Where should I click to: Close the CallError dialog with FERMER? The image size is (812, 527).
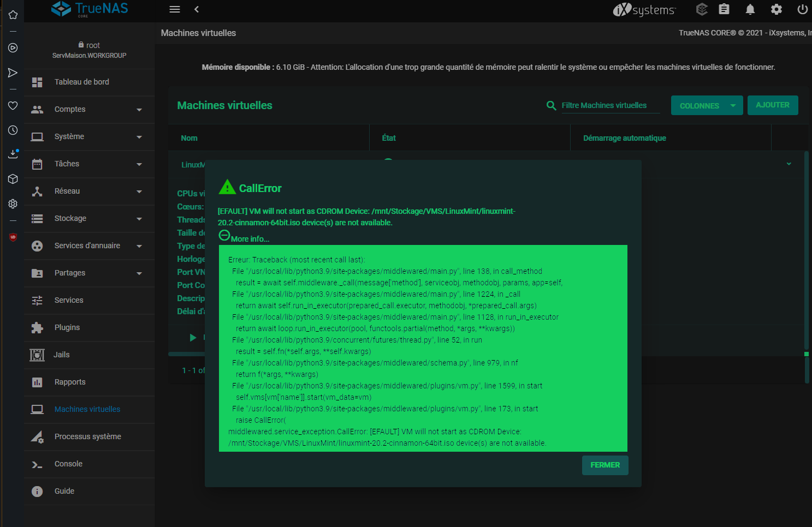pos(605,465)
